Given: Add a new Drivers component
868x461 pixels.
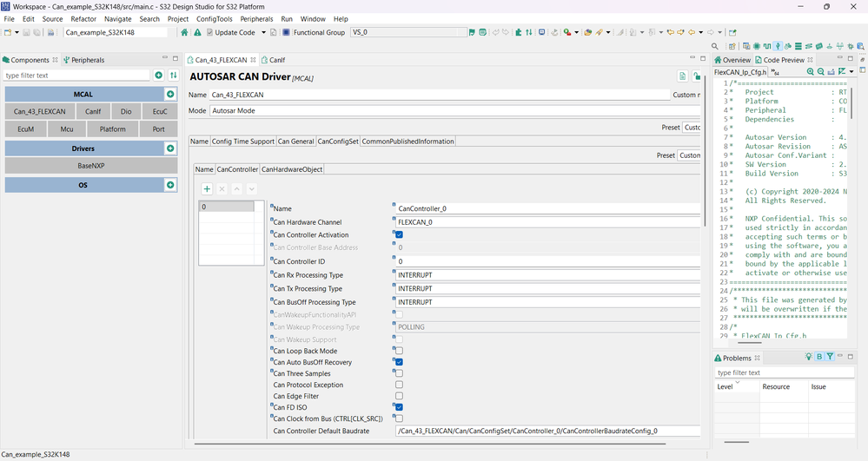Looking at the screenshot, I should 170,148.
